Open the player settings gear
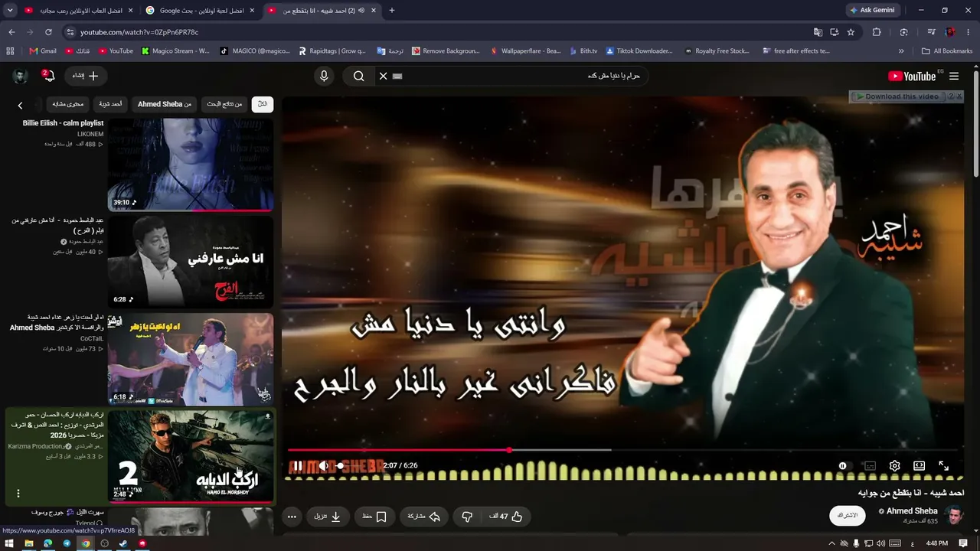The width and height of the screenshot is (980, 551). pos(894,465)
